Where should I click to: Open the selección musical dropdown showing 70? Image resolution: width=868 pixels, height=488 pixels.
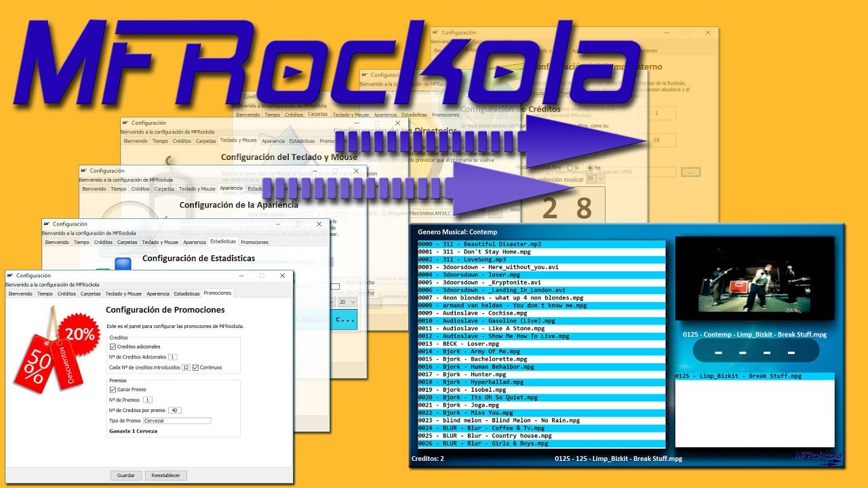click(595, 179)
